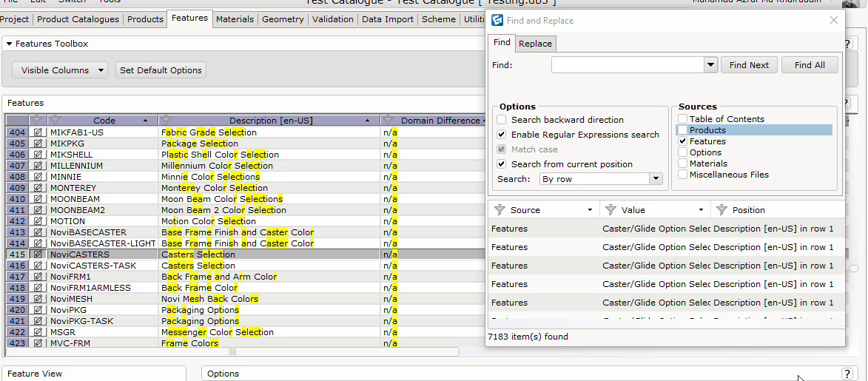Sort by the Code column header

(x=104, y=120)
